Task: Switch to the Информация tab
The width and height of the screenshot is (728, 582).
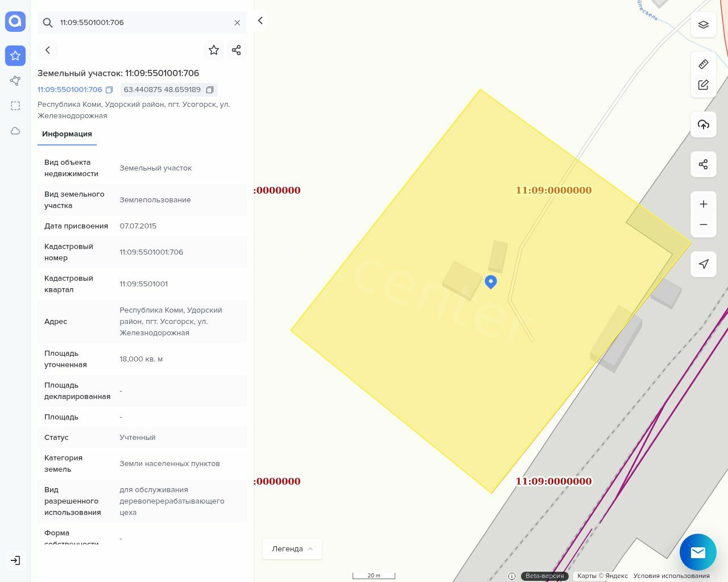Action: pos(67,134)
